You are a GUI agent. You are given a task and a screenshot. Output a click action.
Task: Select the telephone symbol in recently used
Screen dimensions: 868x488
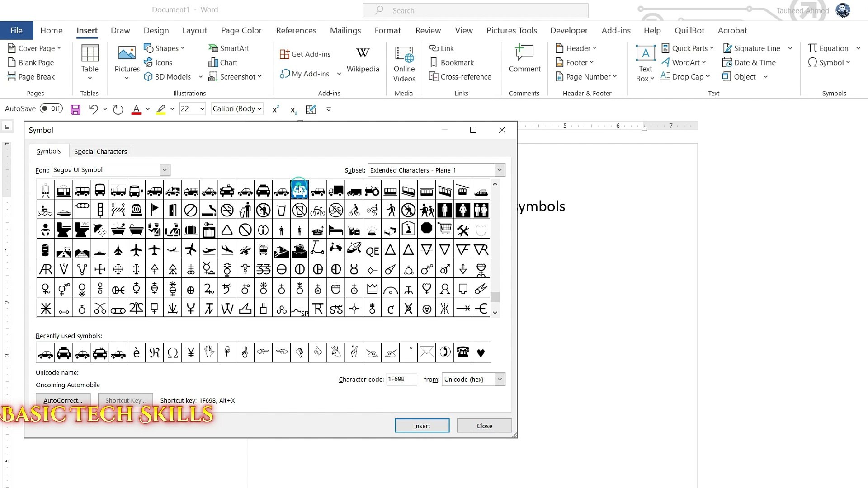point(462,352)
